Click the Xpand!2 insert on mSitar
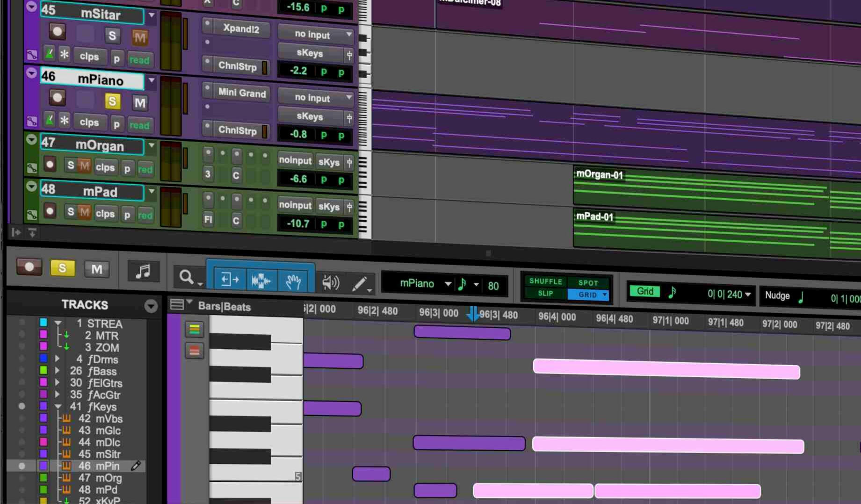This screenshot has width=861, height=504. (241, 29)
